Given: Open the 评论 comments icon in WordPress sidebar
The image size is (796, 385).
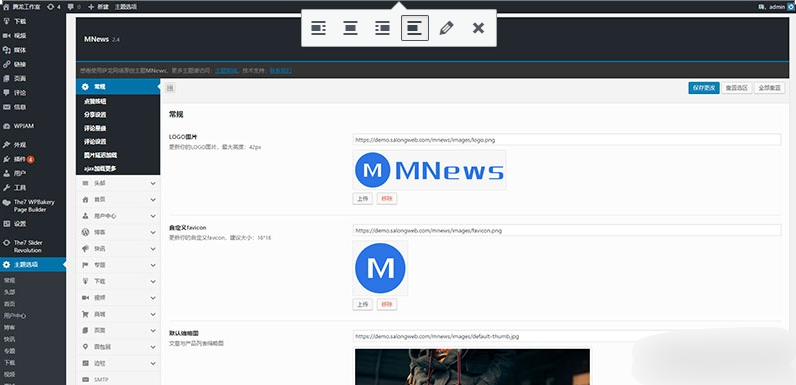Looking at the screenshot, I should click(x=7, y=92).
